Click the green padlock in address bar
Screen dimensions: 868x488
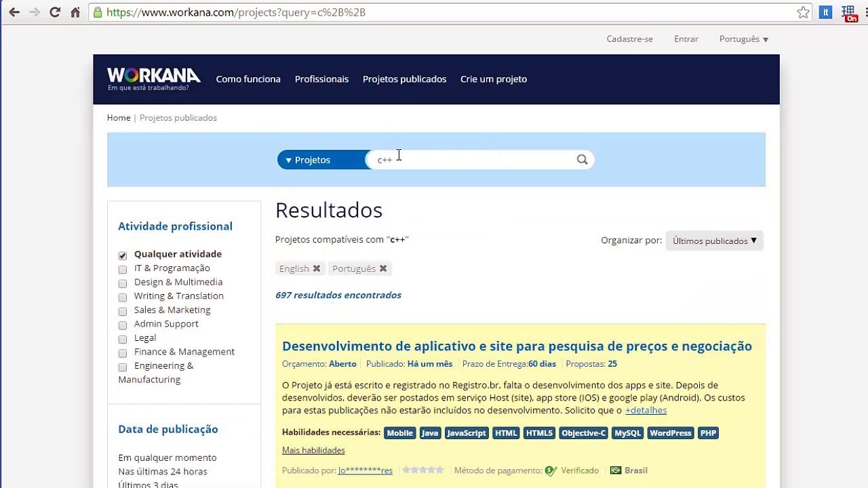tap(98, 12)
